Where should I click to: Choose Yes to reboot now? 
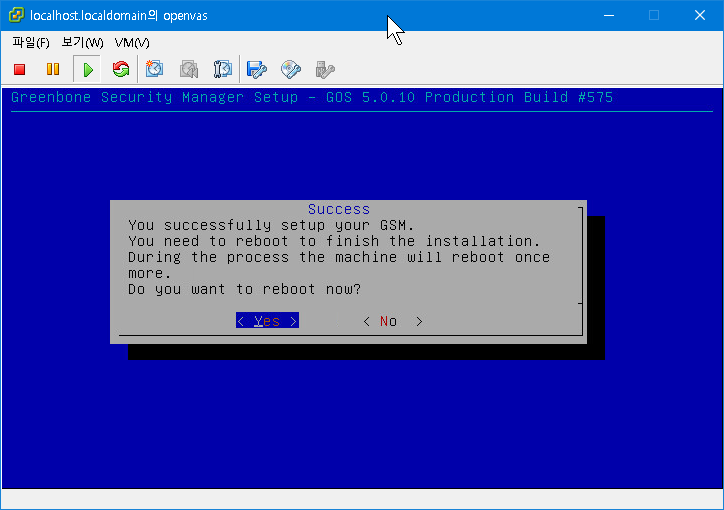(267, 321)
